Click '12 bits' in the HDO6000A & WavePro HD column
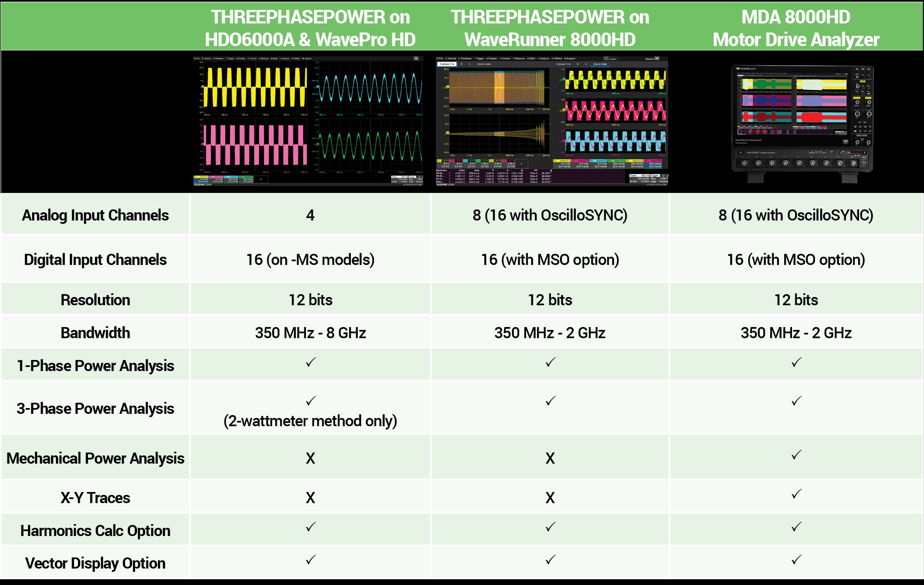Viewport: 924px width, 585px height. (x=310, y=300)
